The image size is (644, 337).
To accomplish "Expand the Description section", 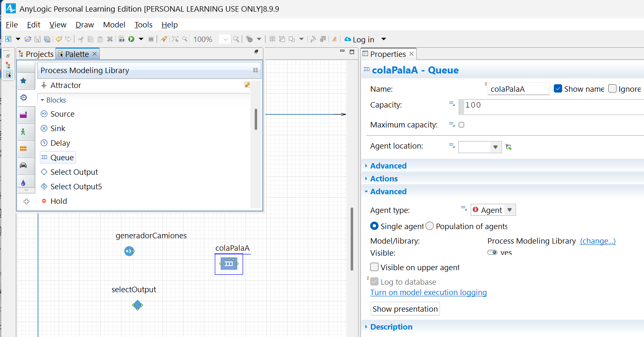I will [x=391, y=327].
